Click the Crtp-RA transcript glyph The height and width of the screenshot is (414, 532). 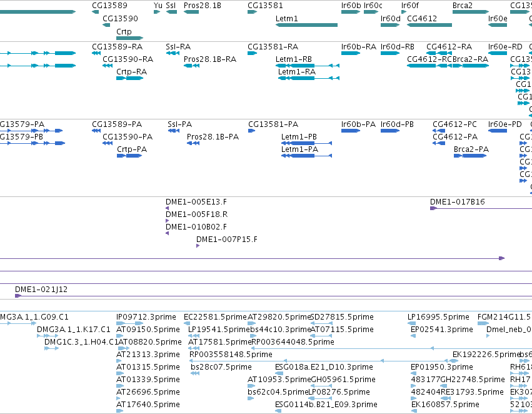(129, 78)
